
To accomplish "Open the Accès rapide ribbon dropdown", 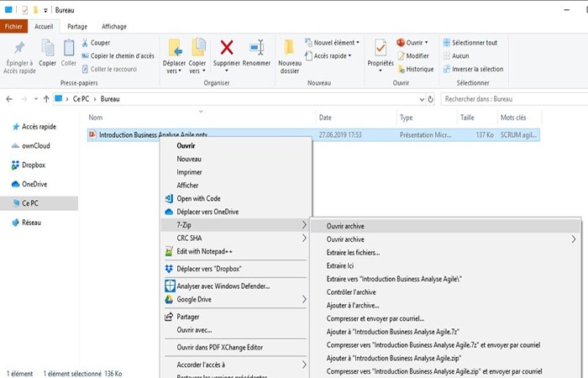I will tap(328, 56).
